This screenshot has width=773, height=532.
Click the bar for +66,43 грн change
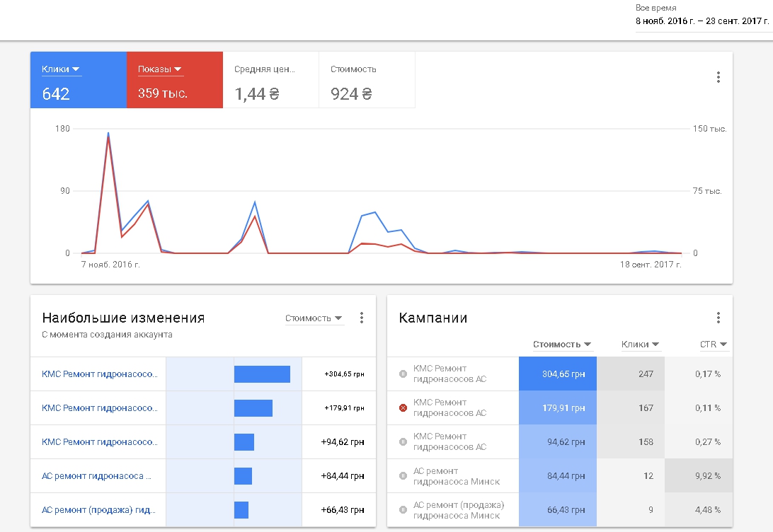click(241, 510)
